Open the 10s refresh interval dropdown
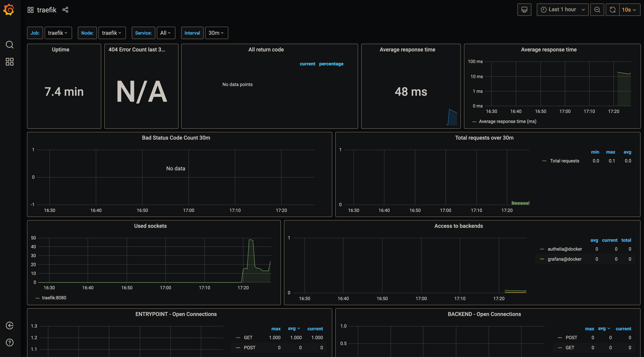Screen dimensions: 644x357 coord(630,10)
